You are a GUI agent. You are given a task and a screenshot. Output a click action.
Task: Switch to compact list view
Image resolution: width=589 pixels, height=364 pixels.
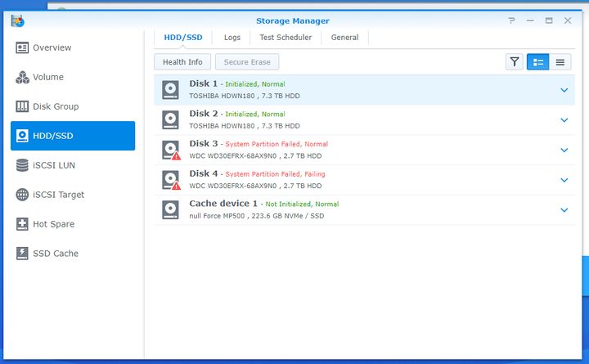pyautogui.click(x=560, y=61)
